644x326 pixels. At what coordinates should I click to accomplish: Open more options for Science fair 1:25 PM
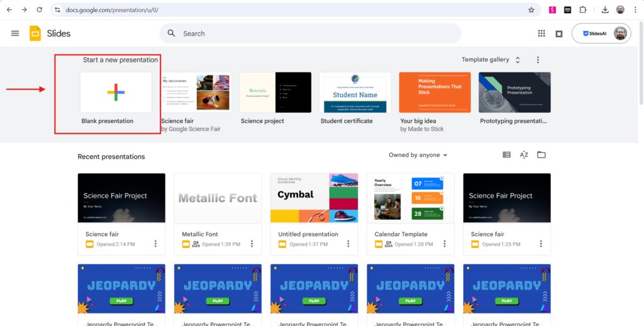[541, 244]
